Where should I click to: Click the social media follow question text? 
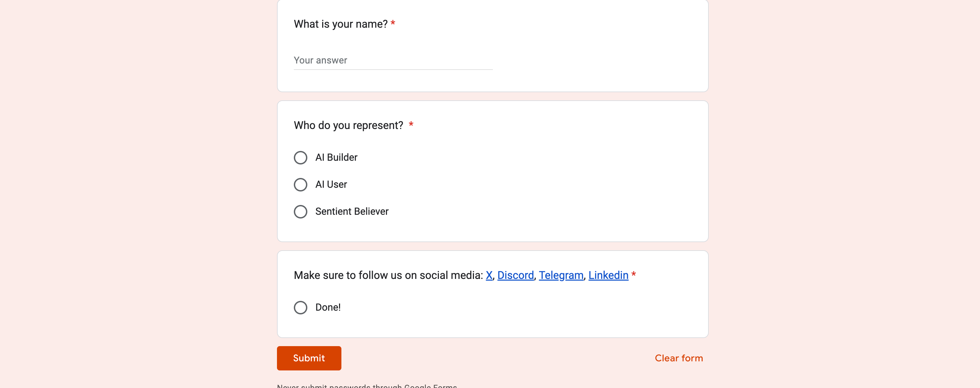[388, 275]
